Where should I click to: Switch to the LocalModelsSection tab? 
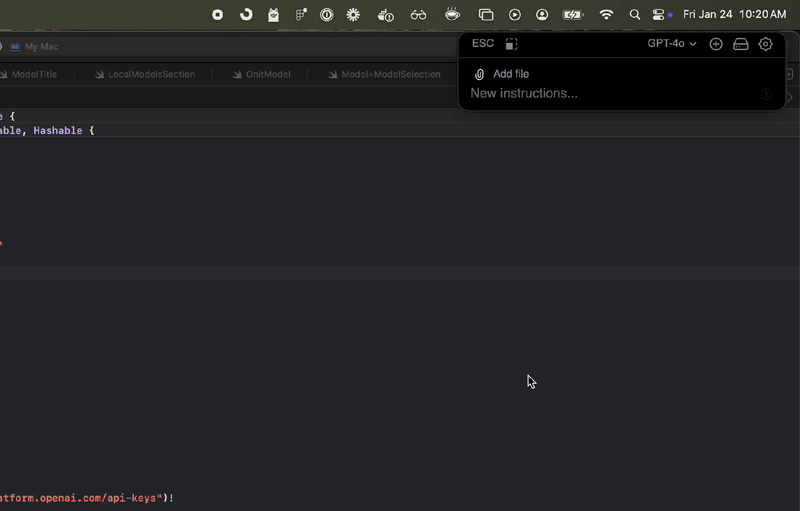(150, 75)
